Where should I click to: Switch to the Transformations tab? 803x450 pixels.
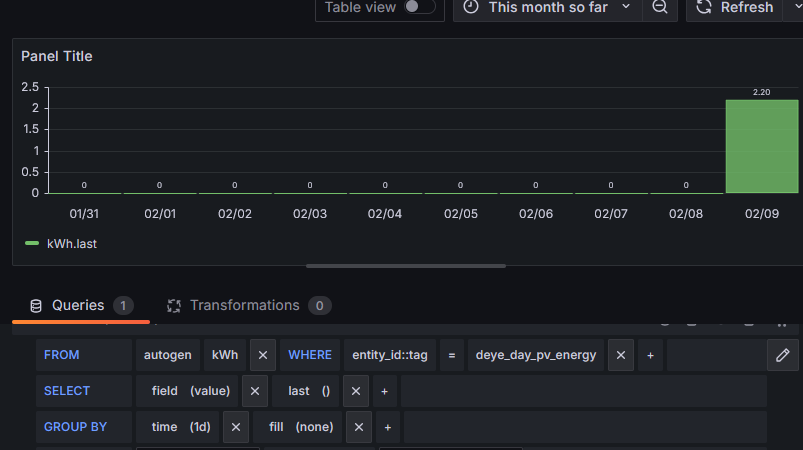pyautogui.click(x=244, y=305)
